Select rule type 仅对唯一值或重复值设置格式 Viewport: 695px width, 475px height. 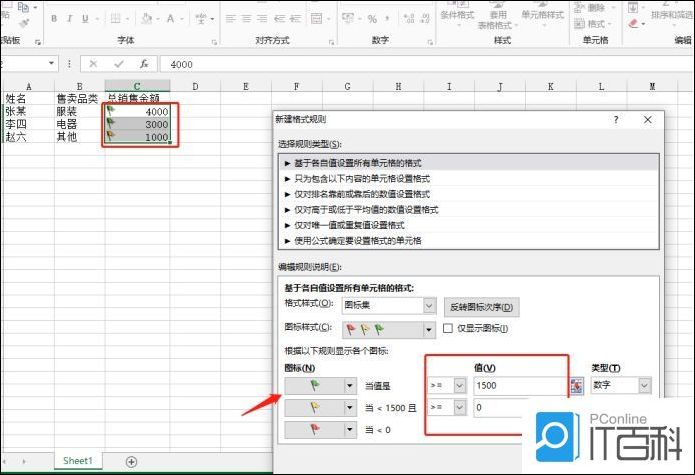click(469, 225)
